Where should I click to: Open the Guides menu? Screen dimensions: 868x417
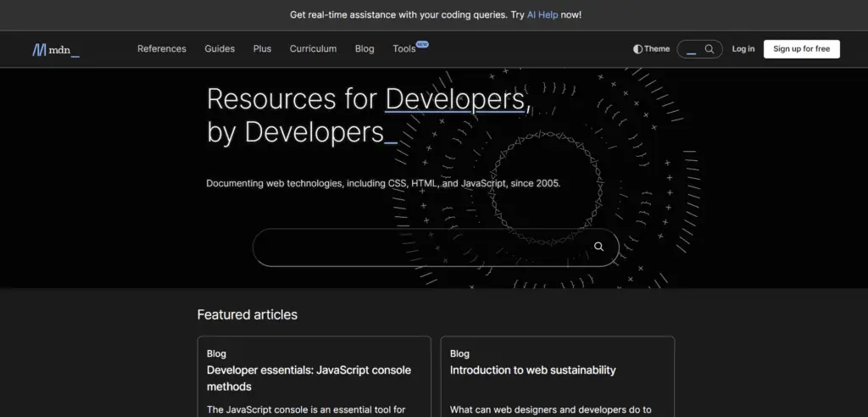[220, 48]
